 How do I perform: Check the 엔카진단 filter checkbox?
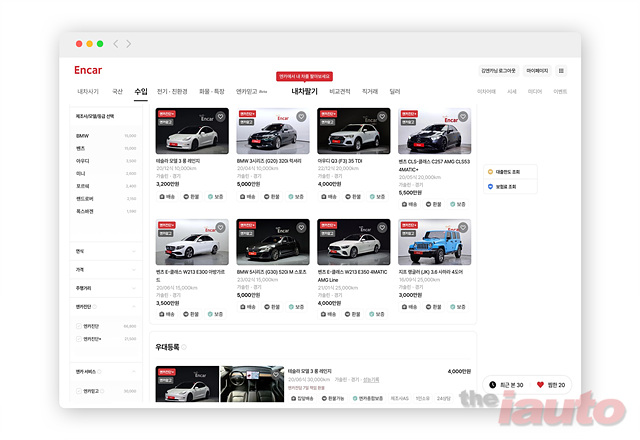coord(79,326)
